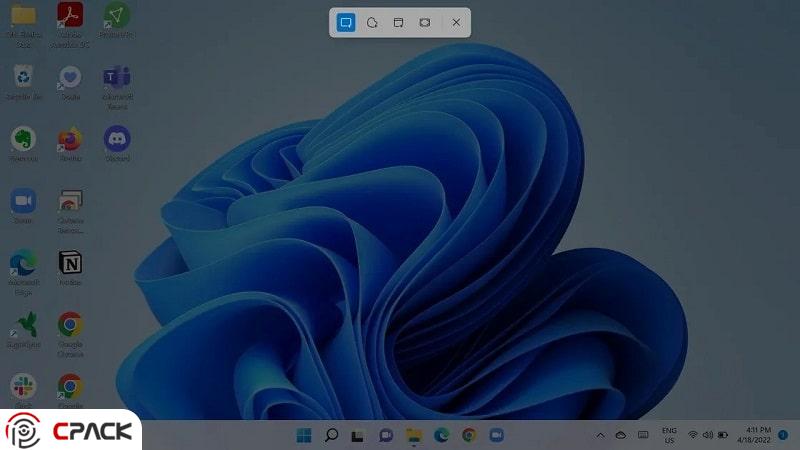Open the OneDrive cloud tray icon
This screenshot has height=450, width=800.
(x=621, y=435)
